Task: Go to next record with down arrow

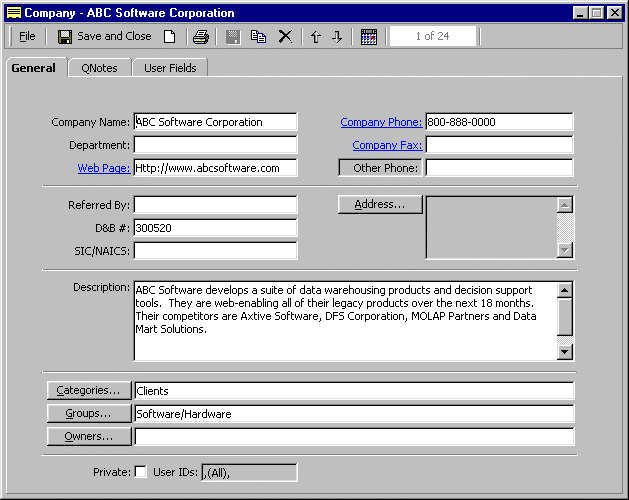Action: tap(337, 37)
